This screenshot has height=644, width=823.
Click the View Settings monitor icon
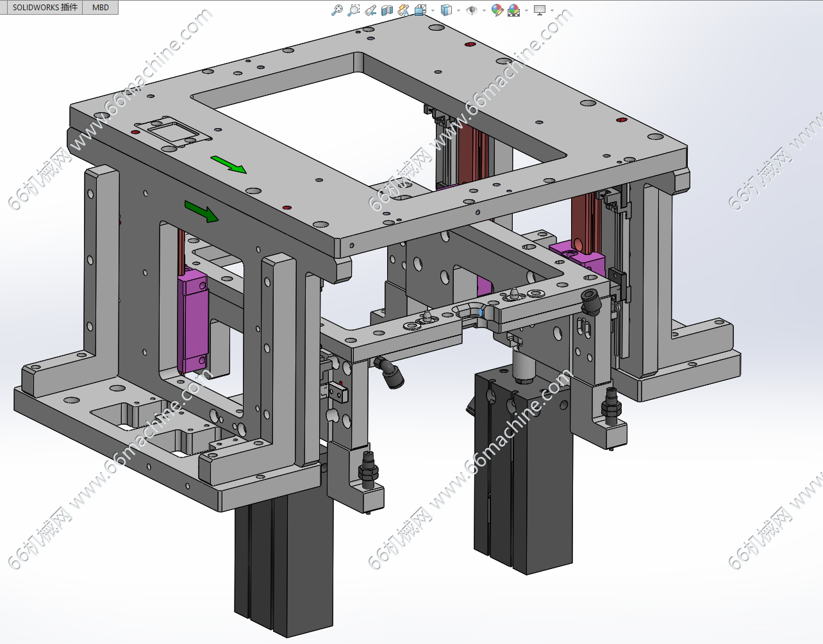point(540,10)
